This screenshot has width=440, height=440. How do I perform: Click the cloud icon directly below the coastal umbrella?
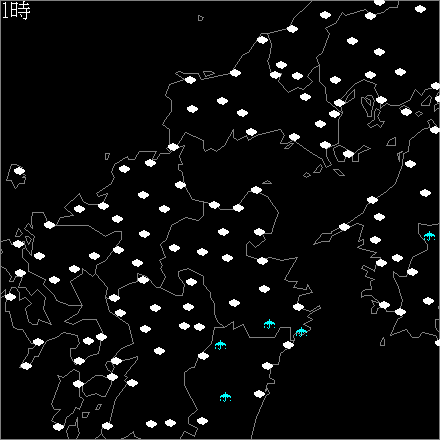pos(288,345)
